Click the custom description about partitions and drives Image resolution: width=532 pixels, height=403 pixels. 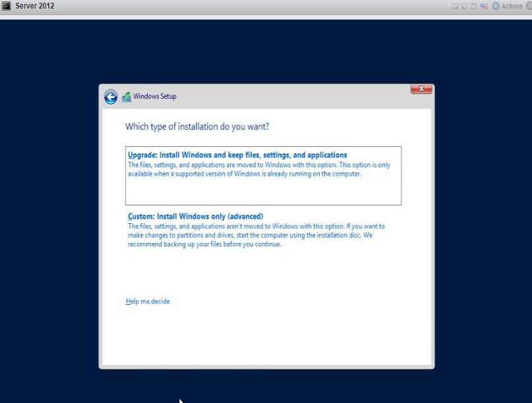256,235
